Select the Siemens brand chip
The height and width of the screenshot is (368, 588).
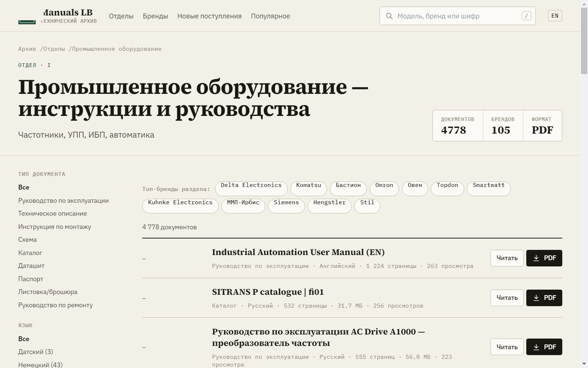tap(286, 206)
